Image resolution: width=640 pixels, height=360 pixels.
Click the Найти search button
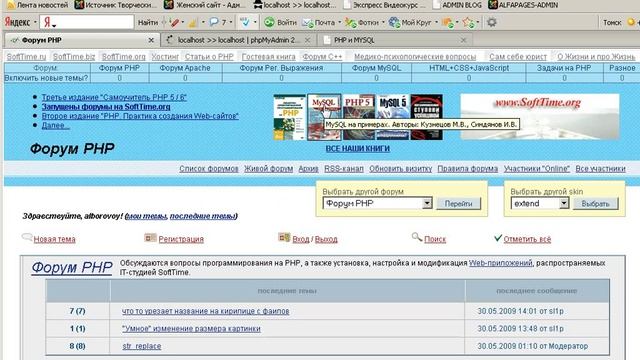[x=148, y=22]
